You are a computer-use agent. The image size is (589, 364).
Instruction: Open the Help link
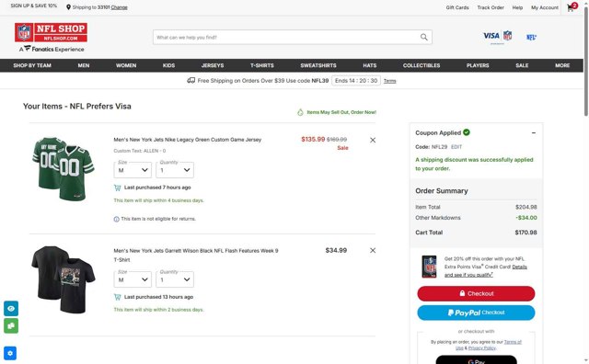tap(517, 7)
